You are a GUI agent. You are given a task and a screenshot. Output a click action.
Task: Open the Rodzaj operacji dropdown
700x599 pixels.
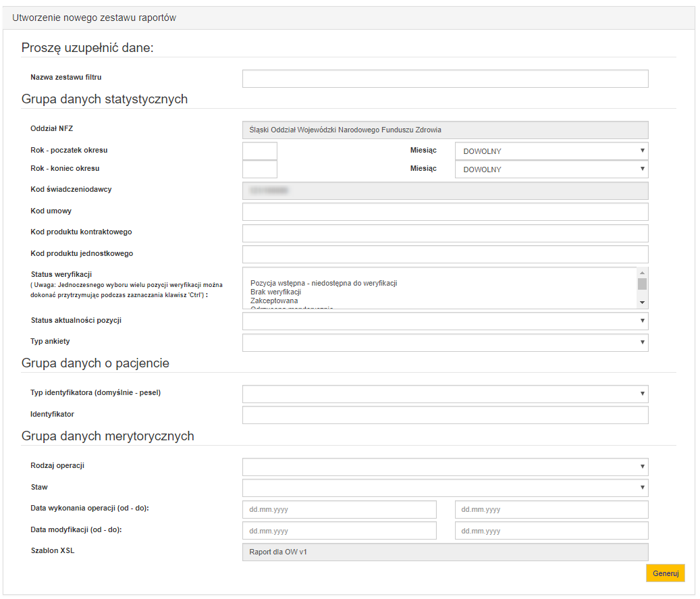pyautogui.click(x=445, y=467)
